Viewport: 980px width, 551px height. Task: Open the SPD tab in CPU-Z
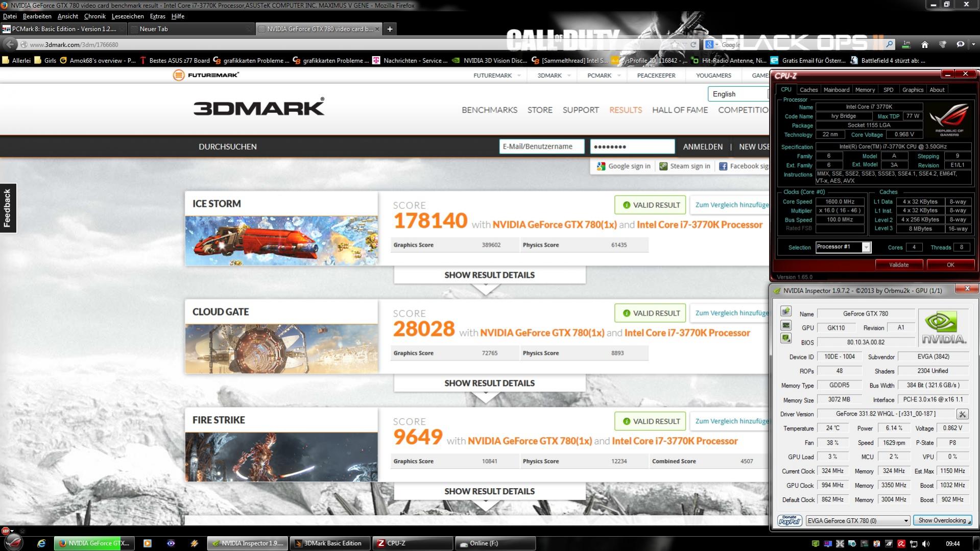click(889, 90)
